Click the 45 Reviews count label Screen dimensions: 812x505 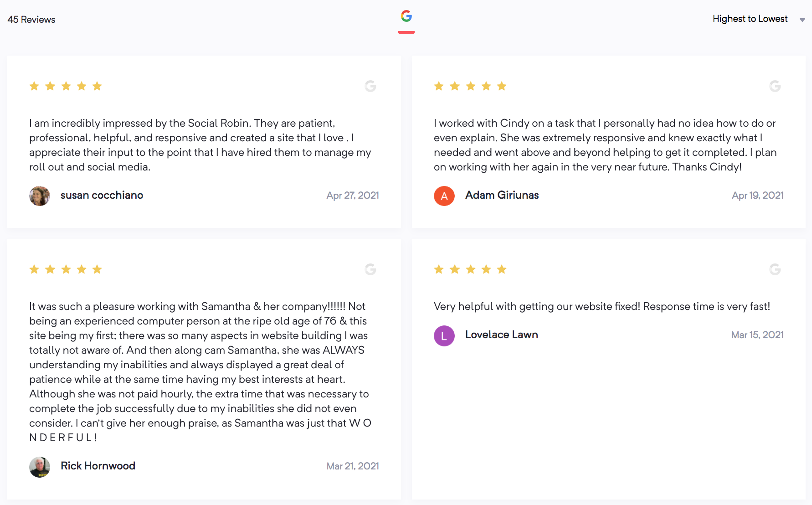[31, 20]
